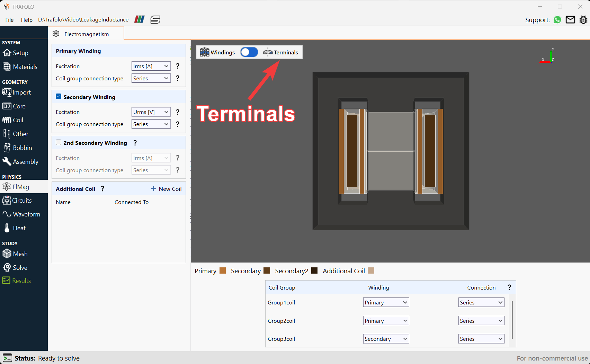
Task: Click the MATLAB-style icon in the menu bar
Action: coord(140,19)
